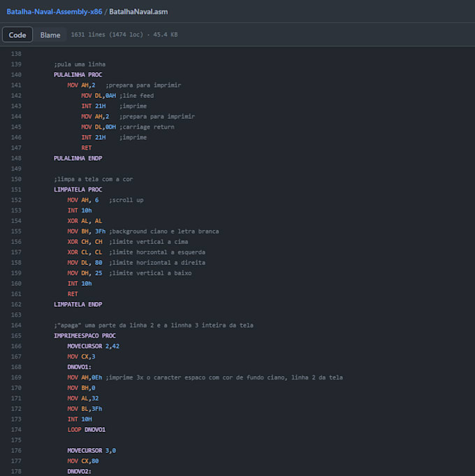Click line number 165
The width and height of the screenshot is (475, 476).
pyautogui.click(x=16, y=336)
